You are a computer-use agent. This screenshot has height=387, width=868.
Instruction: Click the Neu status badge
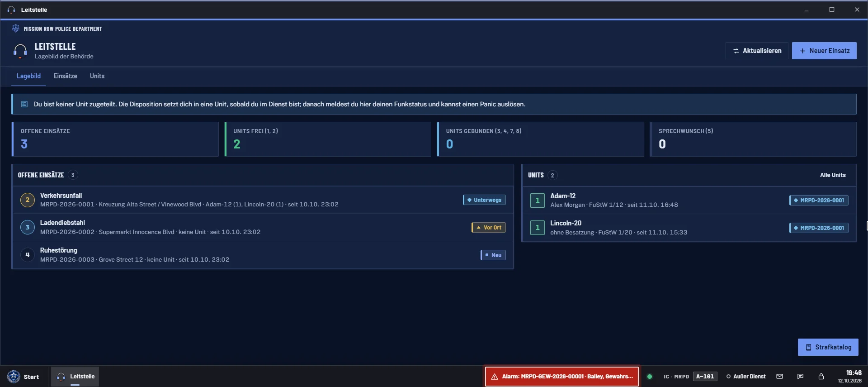[x=493, y=255]
